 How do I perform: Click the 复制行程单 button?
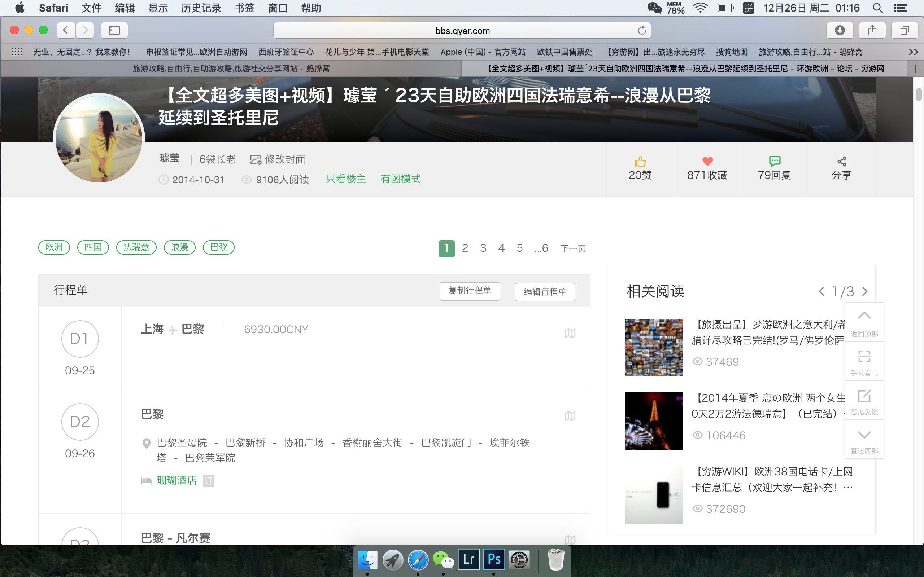[x=470, y=291]
